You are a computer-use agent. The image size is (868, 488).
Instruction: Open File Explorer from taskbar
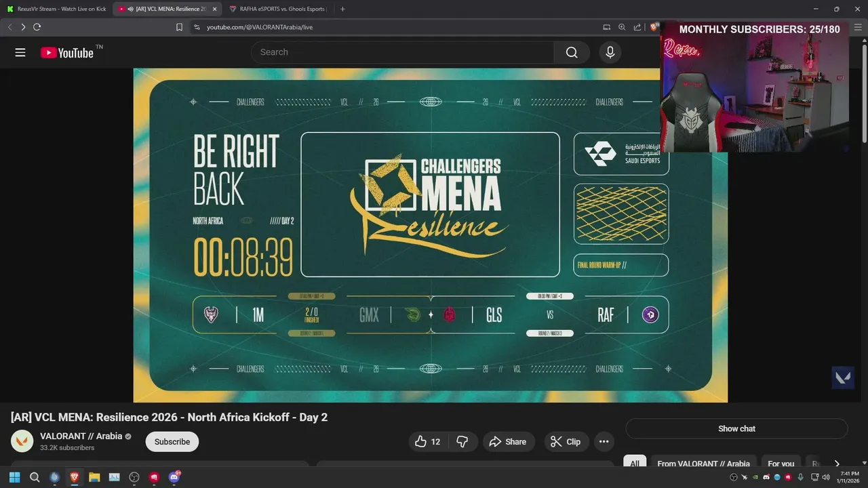pos(94,477)
